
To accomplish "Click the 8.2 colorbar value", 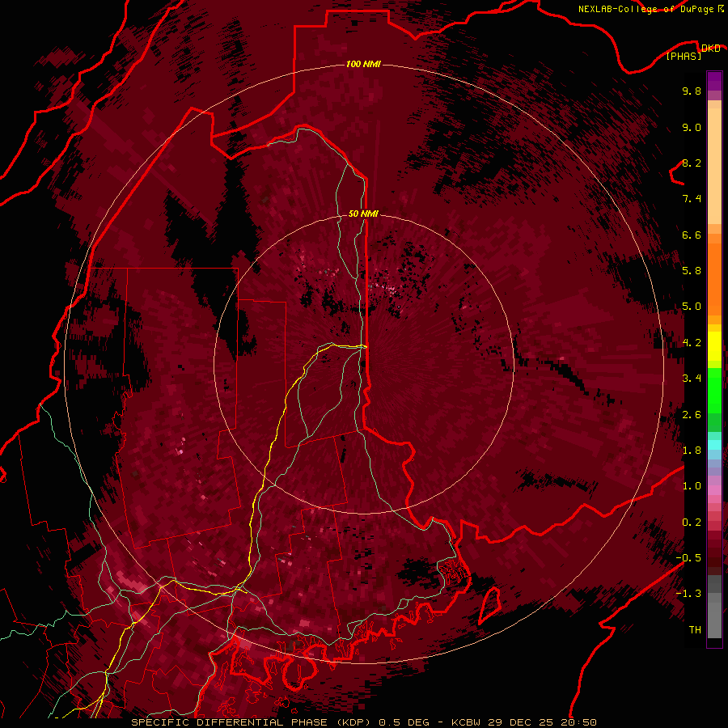I will 692,163.
